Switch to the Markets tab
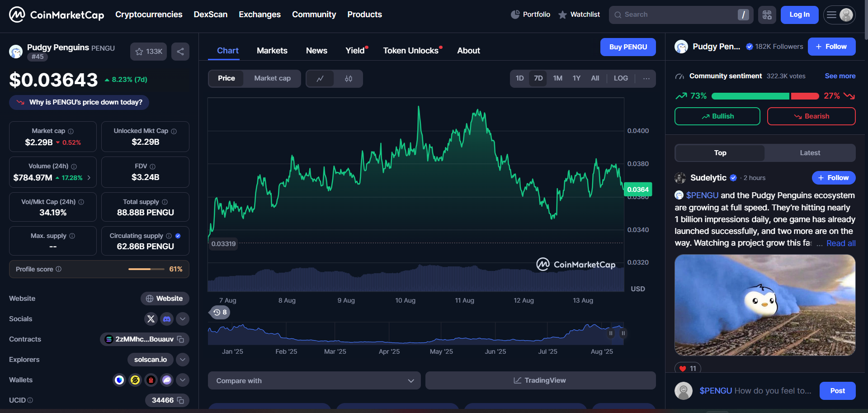This screenshot has width=868, height=413. 272,51
